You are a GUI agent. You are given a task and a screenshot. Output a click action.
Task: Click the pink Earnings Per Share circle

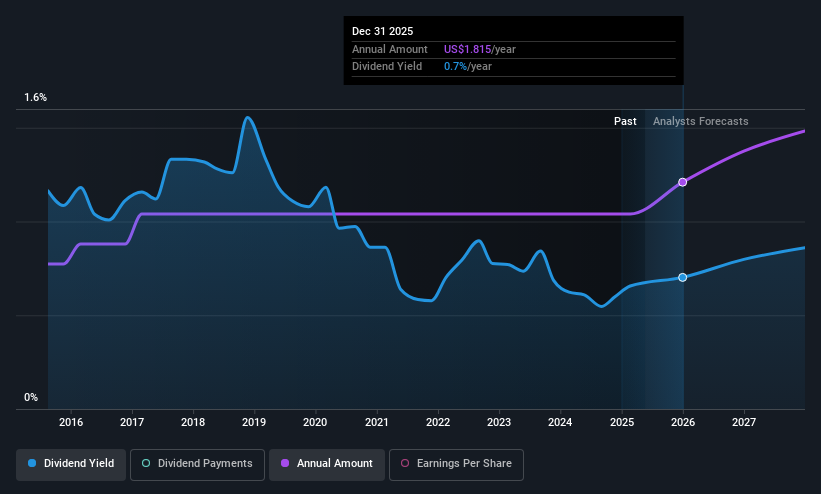[x=405, y=464]
